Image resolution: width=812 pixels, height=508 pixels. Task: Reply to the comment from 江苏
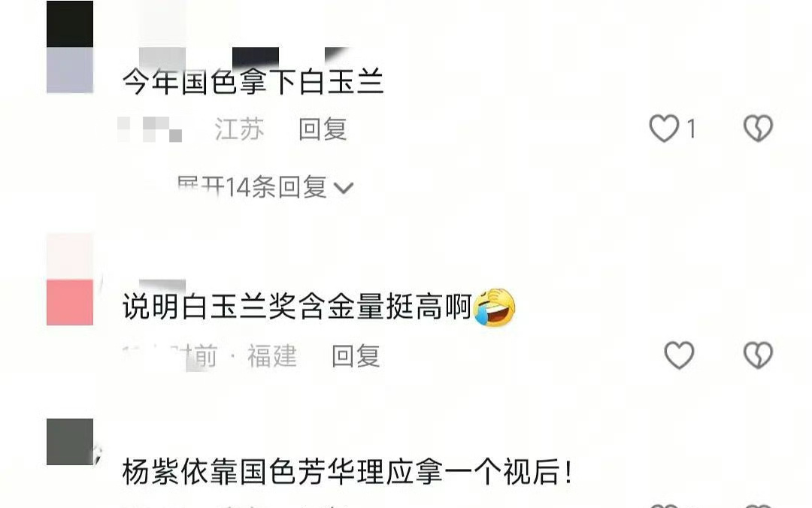coord(322,129)
